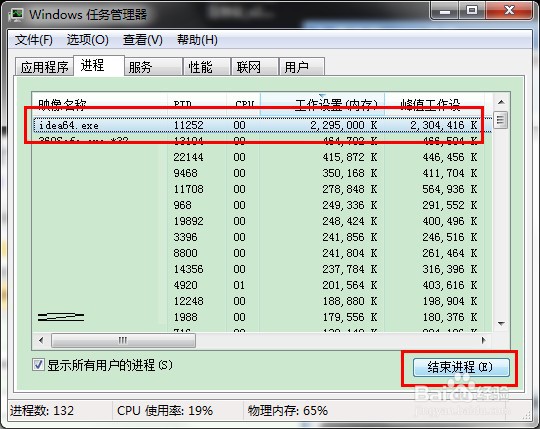Click memory value 415,872 K

tap(350, 157)
